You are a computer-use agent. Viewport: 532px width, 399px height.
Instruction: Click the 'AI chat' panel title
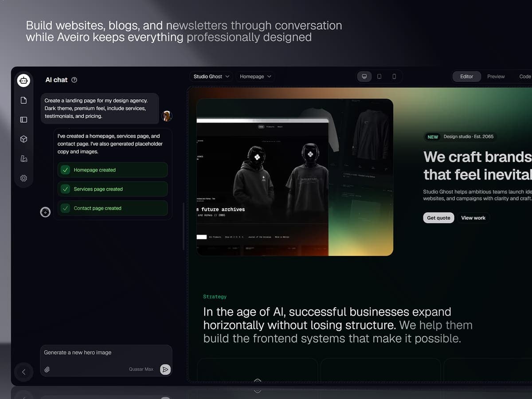(x=56, y=80)
